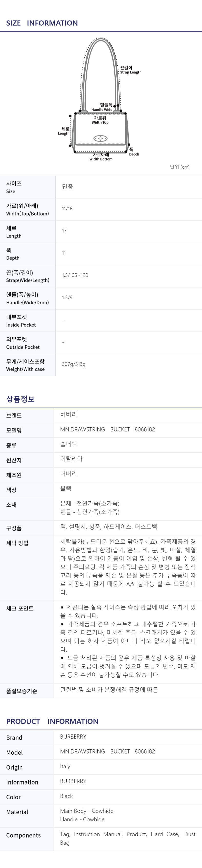The image size is (202, 868).
Task: Click the Weight value 307g/513g
Action: 74,364
